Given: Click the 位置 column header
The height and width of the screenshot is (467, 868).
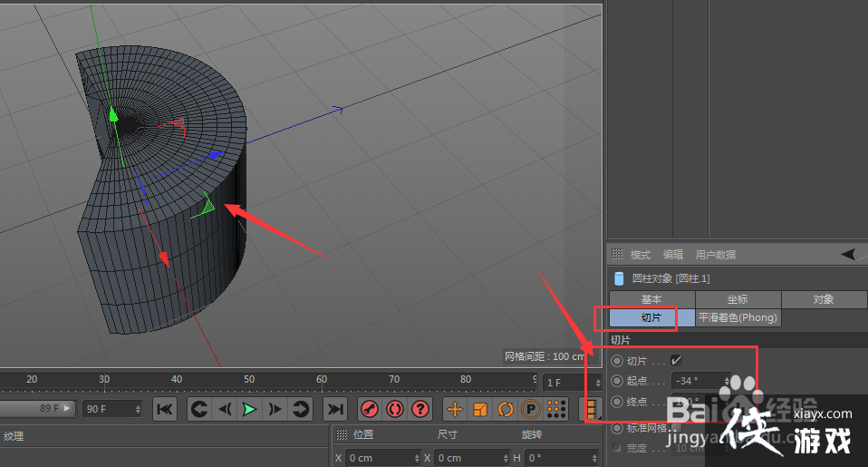Looking at the screenshot, I should [363, 434].
